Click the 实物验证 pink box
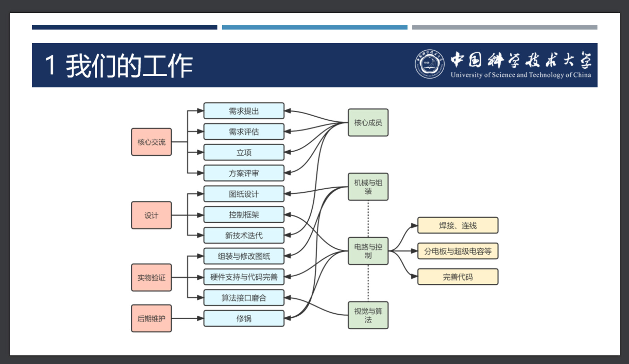Image resolution: width=629 pixels, height=364 pixels. (151, 277)
